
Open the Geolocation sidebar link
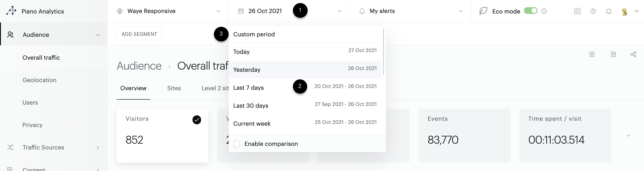(39, 80)
